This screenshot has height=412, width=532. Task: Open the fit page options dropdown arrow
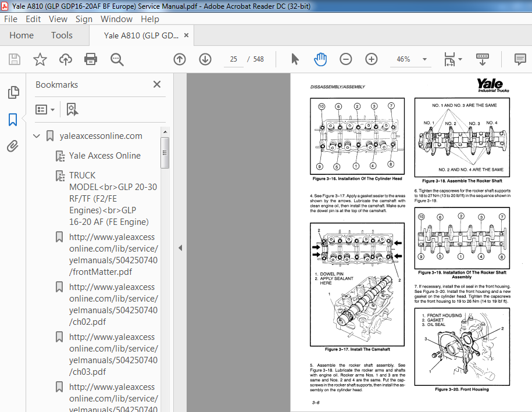[460, 59]
